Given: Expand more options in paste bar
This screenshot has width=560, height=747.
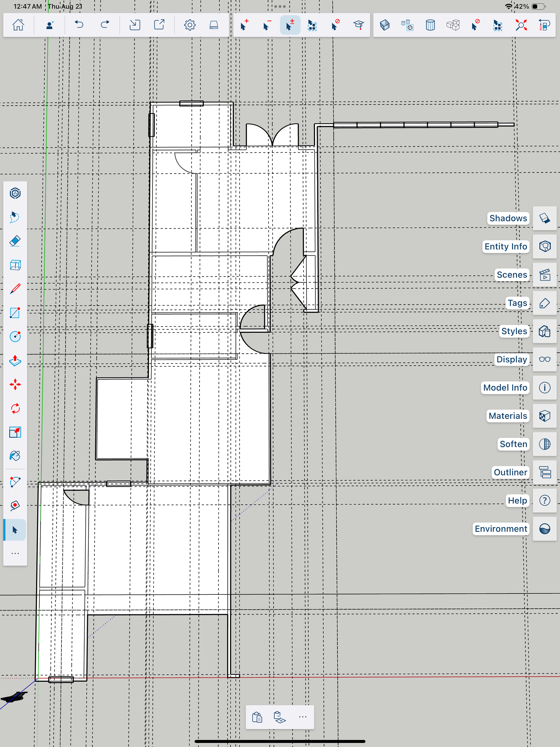Looking at the screenshot, I should tap(302, 717).
